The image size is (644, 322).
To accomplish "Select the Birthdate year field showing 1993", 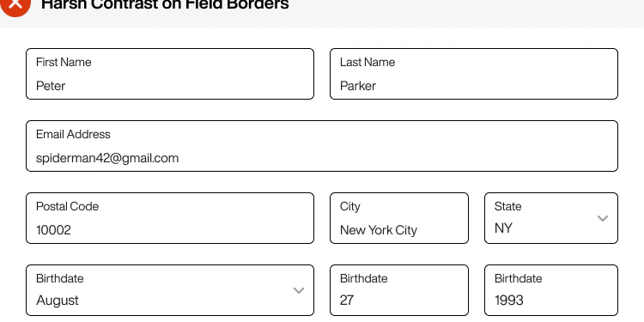I will pyautogui.click(x=551, y=290).
